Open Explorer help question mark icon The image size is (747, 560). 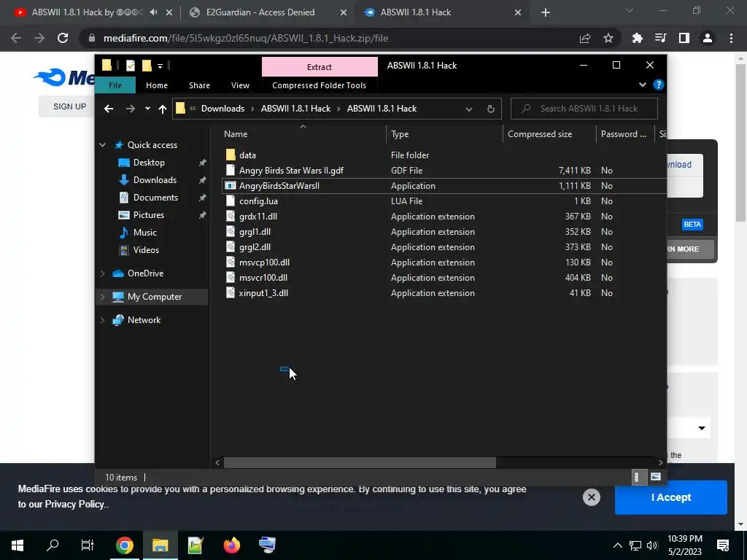[659, 85]
